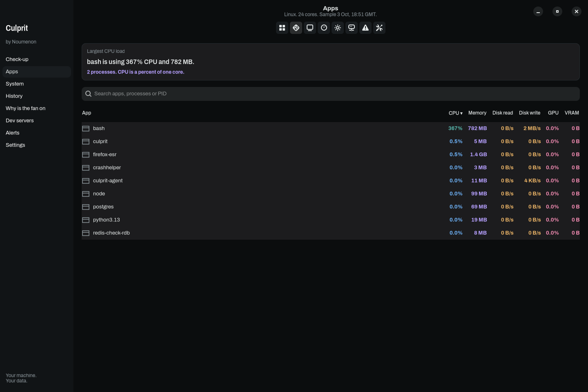Sort table by App column header
This screenshot has width=588, height=392.
(x=87, y=113)
